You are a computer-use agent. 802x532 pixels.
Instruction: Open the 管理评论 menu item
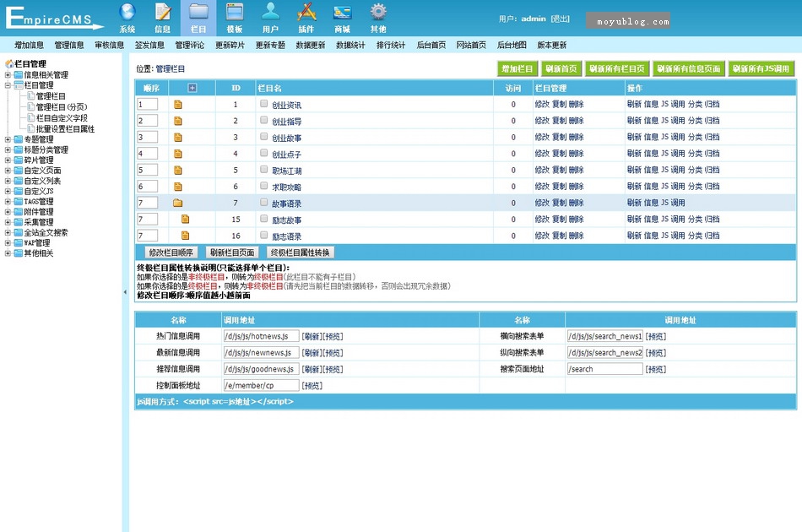coord(190,45)
